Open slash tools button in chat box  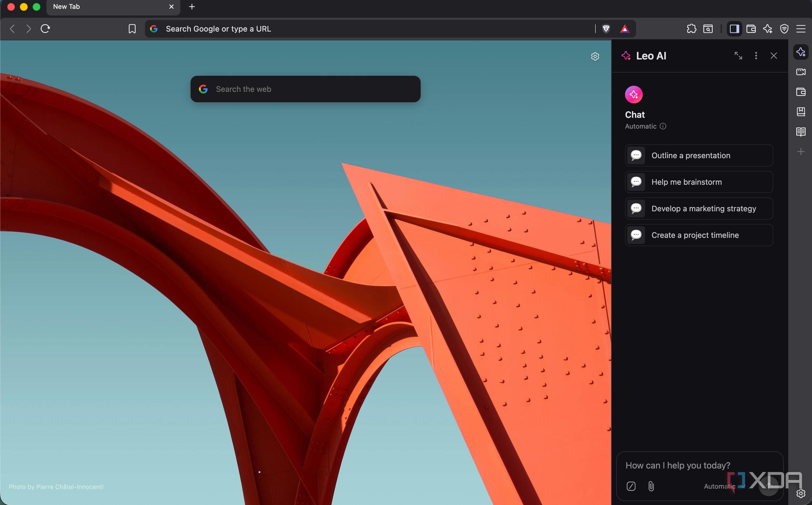631,486
